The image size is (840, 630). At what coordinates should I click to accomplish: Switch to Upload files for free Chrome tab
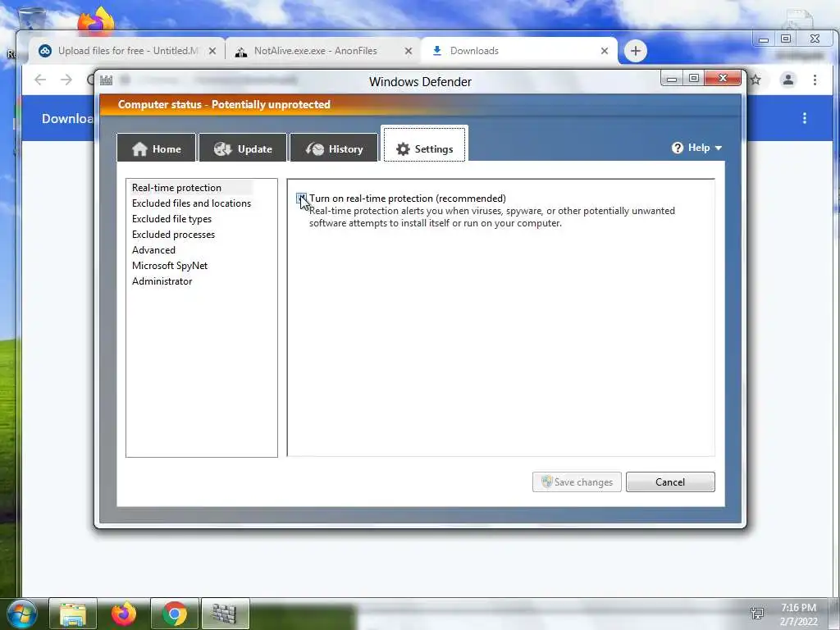point(126,51)
